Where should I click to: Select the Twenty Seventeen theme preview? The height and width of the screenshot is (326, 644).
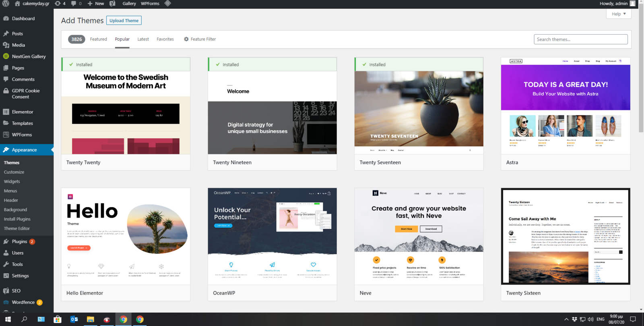[419, 113]
